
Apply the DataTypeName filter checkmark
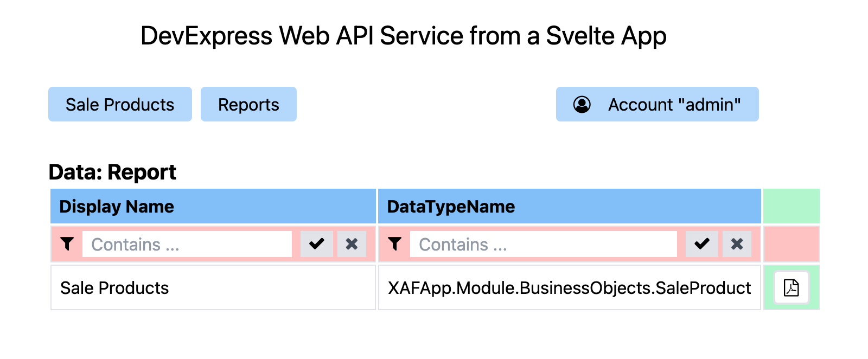pyautogui.click(x=702, y=244)
